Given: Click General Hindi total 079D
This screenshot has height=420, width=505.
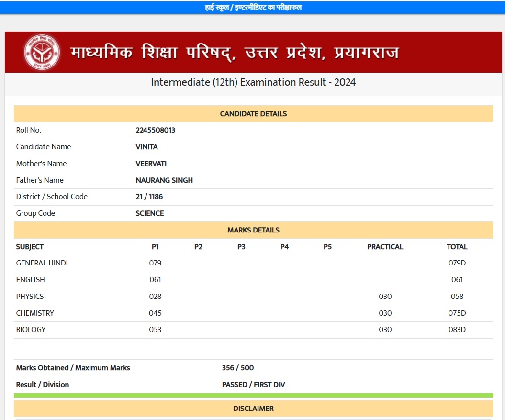Looking at the screenshot, I should (x=457, y=263).
